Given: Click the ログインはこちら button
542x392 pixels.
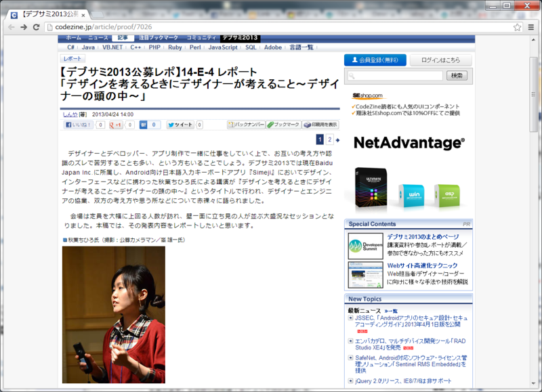Looking at the screenshot, I should point(441,60).
